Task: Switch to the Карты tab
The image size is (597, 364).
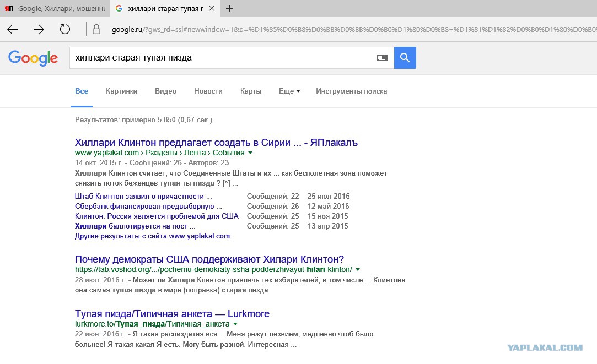Action: pos(251,91)
